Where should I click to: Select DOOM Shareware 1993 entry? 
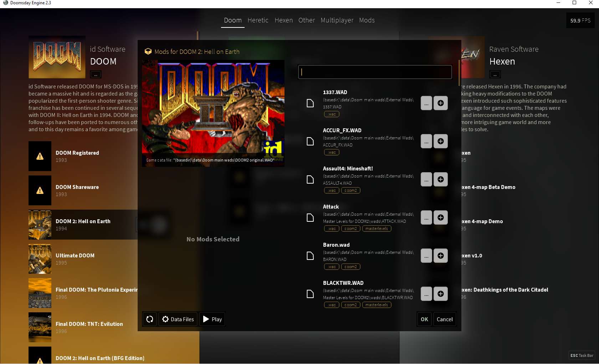click(x=83, y=190)
